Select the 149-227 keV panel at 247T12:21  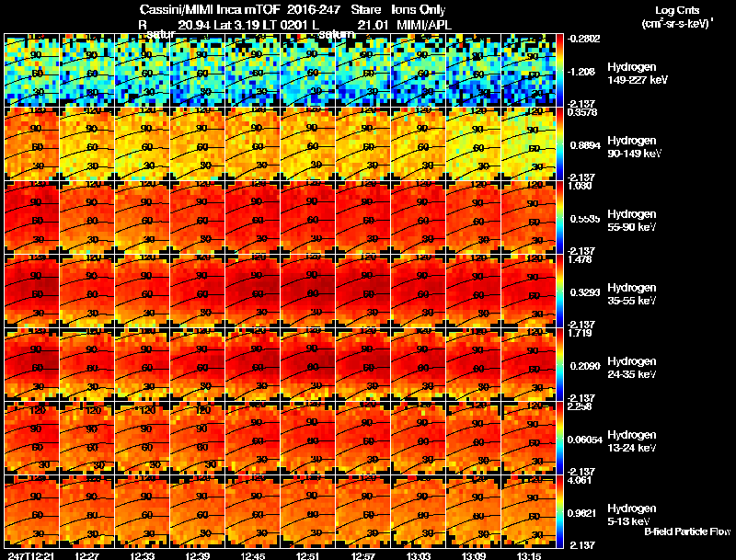pos(32,70)
